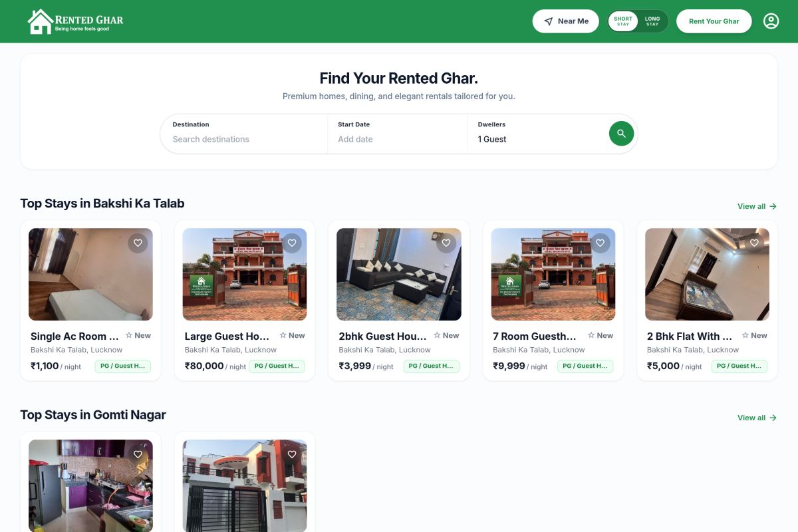Click the ₹9,999 / night price
Viewport: 798px width, 532px height.
coord(521,366)
